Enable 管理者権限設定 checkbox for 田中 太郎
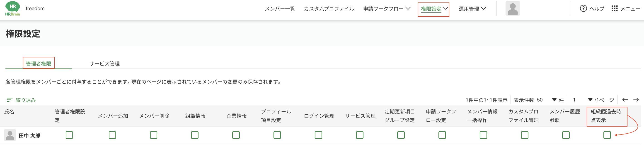Viewport: 644px width, 146px height. 69,135
